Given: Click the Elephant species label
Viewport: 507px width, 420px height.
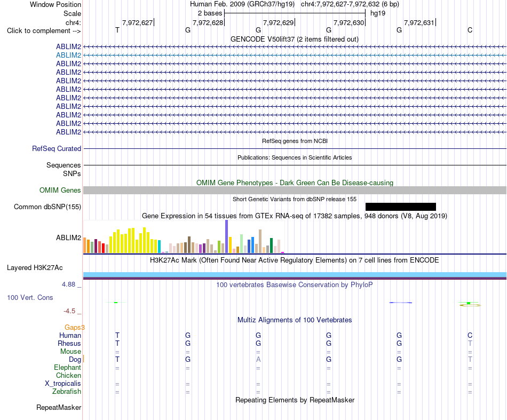Looking at the screenshot, I should [67, 368].
